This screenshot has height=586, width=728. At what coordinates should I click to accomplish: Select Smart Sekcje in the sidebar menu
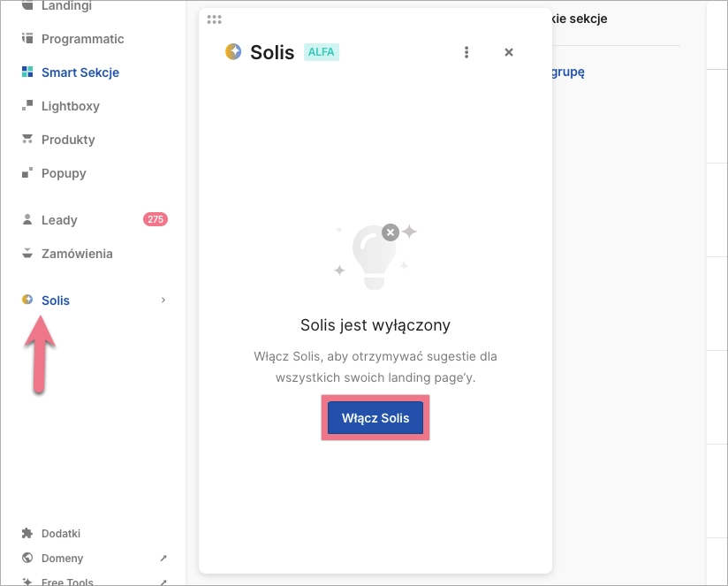pos(80,72)
